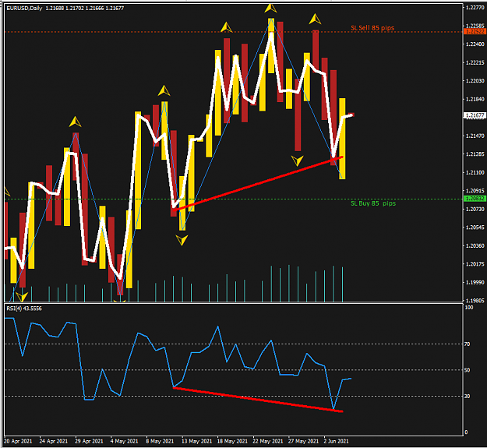The height and width of the screenshot is (448, 487).
Task: Click the down fractal arrow below the 24 Apr low
Action: (22, 297)
